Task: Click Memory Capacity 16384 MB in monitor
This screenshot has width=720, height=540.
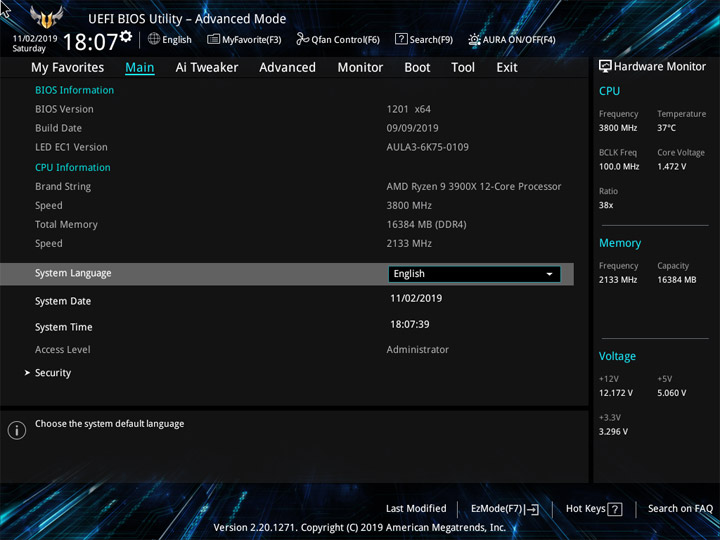Action: [x=676, y=280]
